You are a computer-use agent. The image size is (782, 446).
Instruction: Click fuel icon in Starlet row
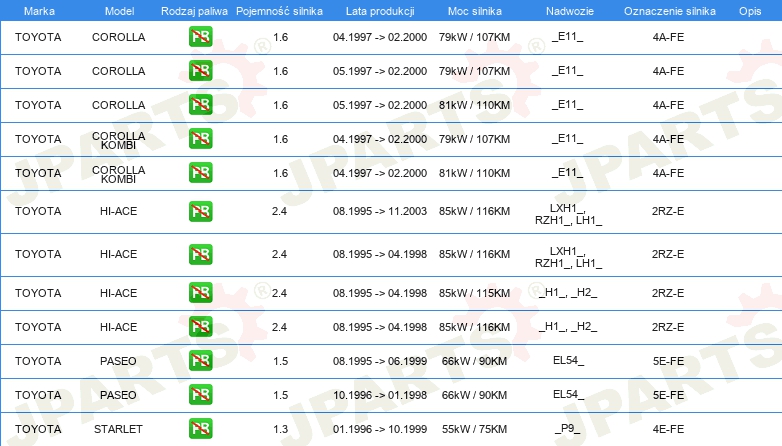200,429
